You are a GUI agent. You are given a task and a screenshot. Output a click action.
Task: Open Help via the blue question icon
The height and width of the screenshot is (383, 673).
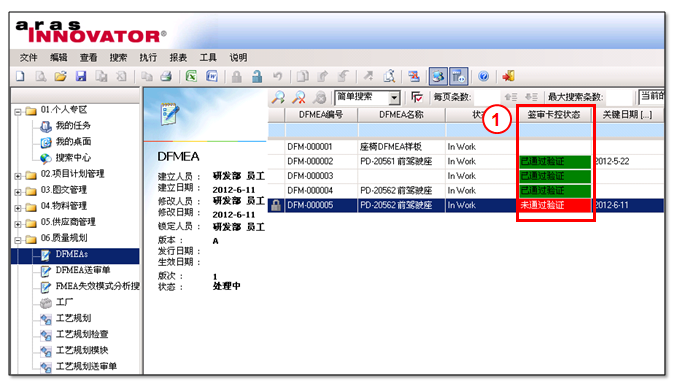[x=484, y=76]
